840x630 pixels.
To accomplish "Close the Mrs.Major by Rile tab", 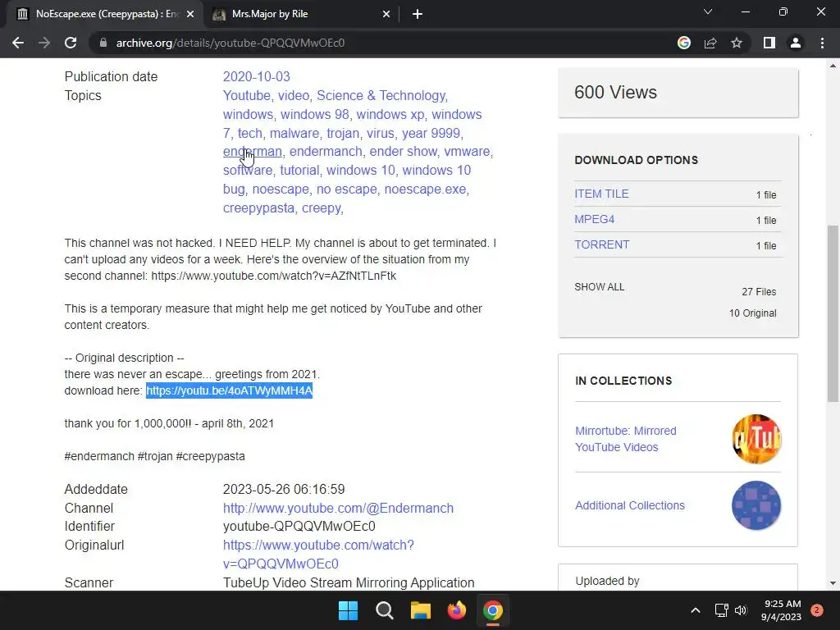I will coord(386,14).
